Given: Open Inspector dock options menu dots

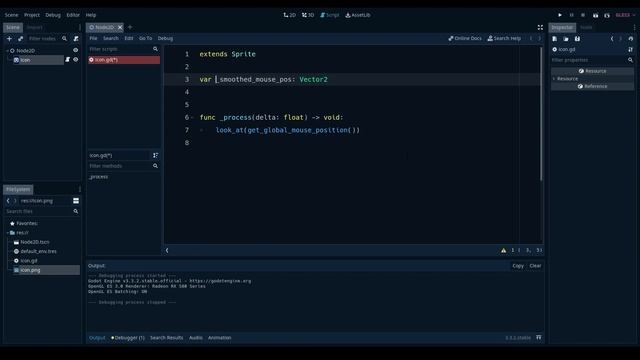Looking at the screenshot, I should click(634, 27).
